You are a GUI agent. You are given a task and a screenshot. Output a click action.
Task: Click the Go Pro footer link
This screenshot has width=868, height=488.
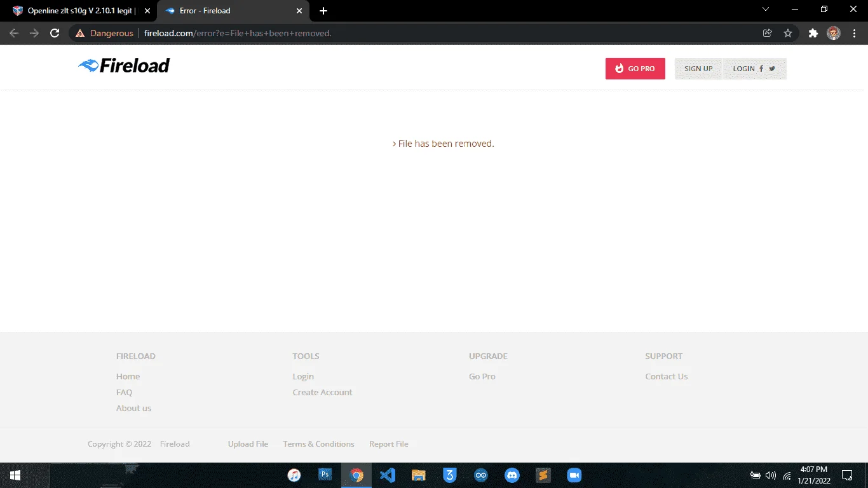pos(482,376)
